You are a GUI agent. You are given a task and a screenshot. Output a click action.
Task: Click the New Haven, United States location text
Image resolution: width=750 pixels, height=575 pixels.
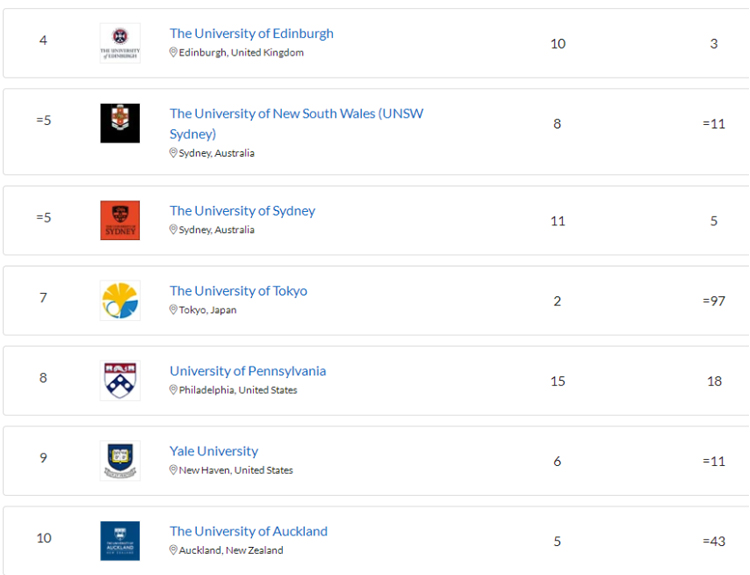click(x=236, y=470)
